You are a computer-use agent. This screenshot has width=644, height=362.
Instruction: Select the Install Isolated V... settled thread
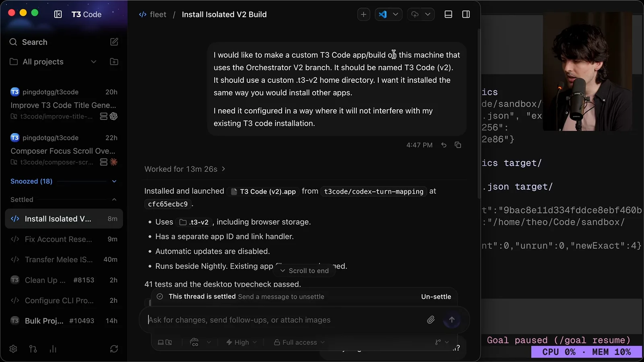(64, 219)
